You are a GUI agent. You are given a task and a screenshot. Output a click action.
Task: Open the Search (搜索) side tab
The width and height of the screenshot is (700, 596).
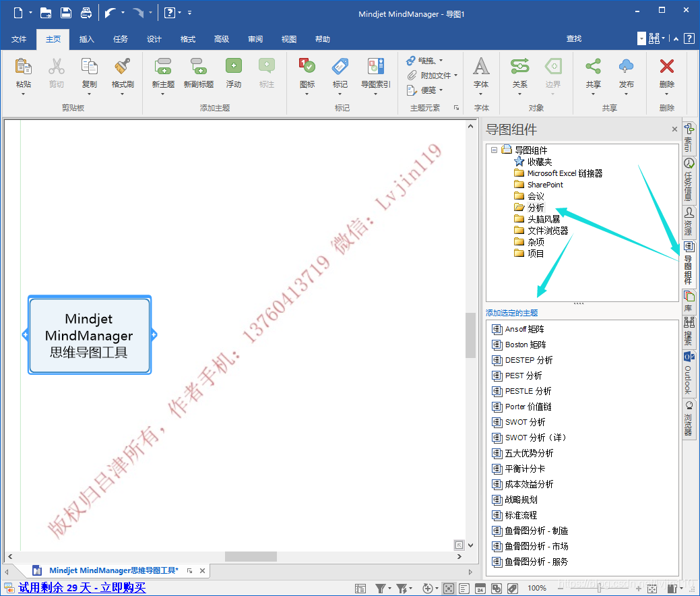(689, 331)
